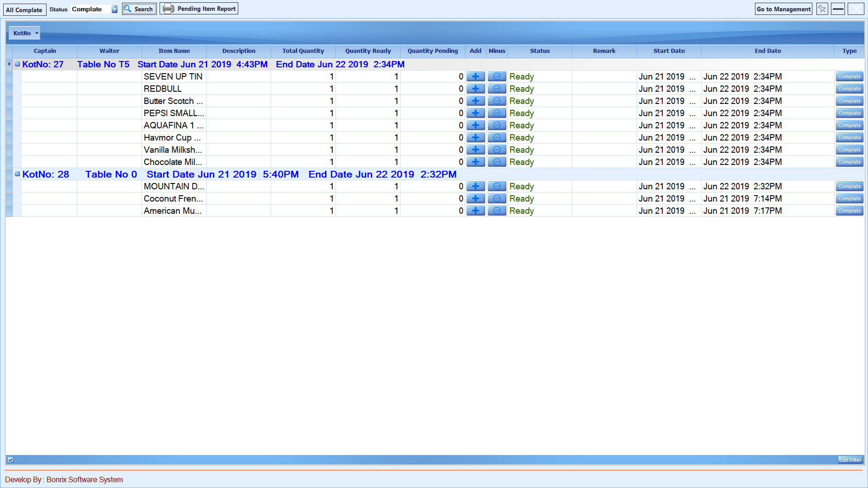Viewport: 868px width, 488px height.
Task: Sort by the Item Name column header
Action: pos(174,51)
